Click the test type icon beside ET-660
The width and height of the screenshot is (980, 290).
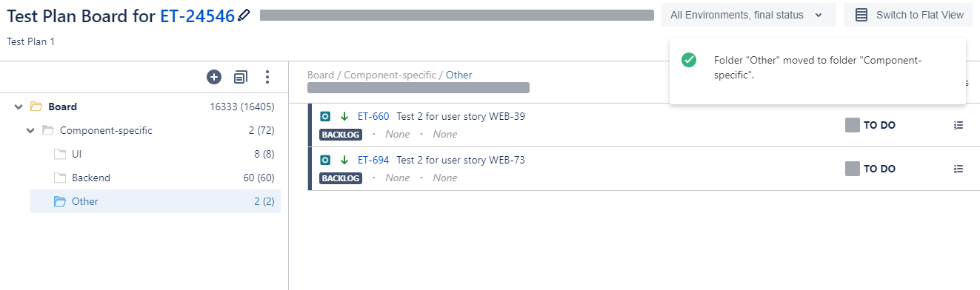325,116
